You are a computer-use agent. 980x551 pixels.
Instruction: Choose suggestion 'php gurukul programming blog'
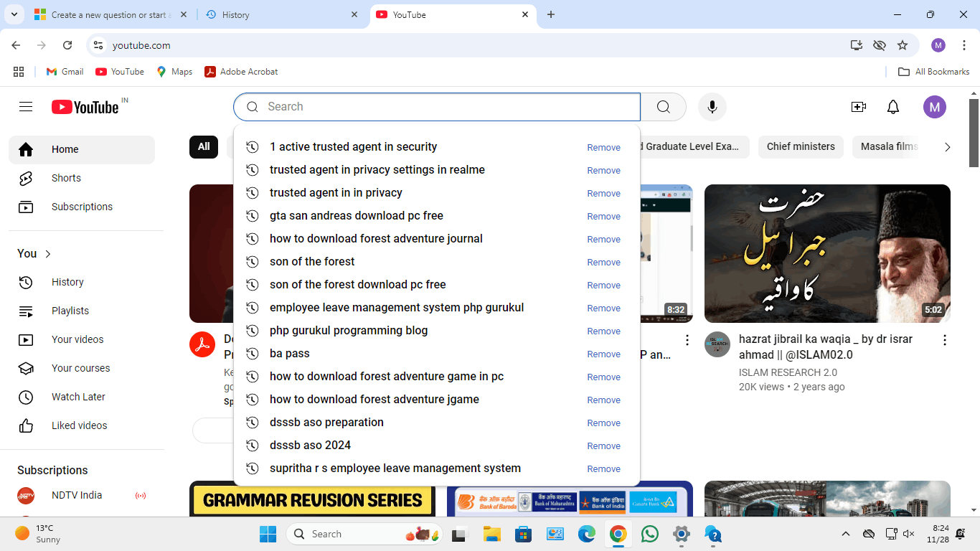pos(436,331)
